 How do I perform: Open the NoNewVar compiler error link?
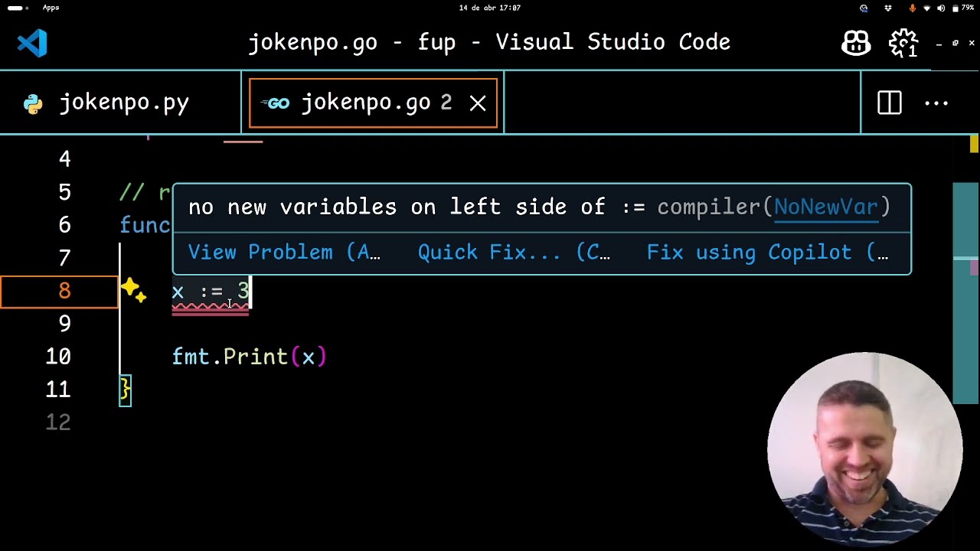pyautogui.click(x=825, y=207)
